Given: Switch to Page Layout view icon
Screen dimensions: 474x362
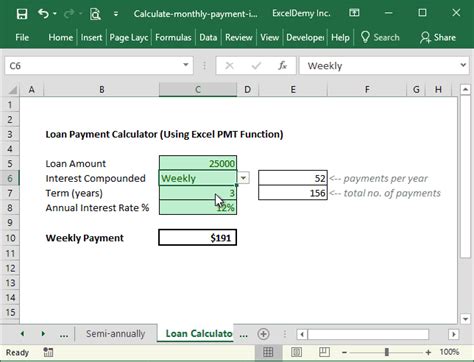Looking at the screenshot, I should point(296,352).
